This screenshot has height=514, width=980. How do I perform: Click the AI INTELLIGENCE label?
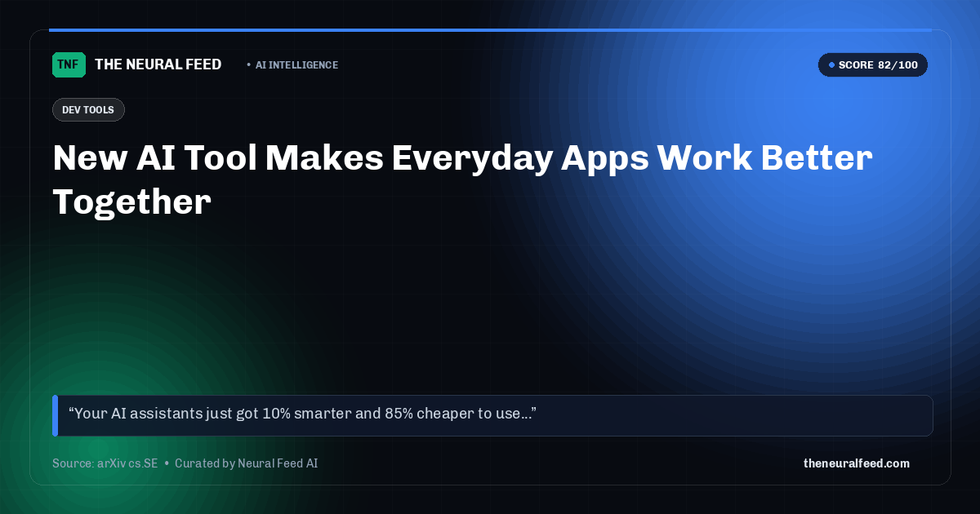point(296,65)
